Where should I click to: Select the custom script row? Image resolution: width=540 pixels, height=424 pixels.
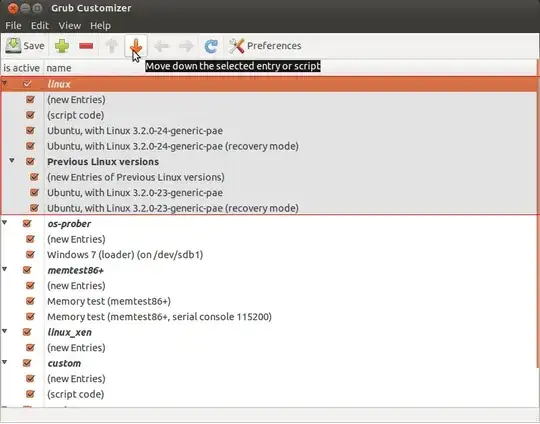pos(269,363)
